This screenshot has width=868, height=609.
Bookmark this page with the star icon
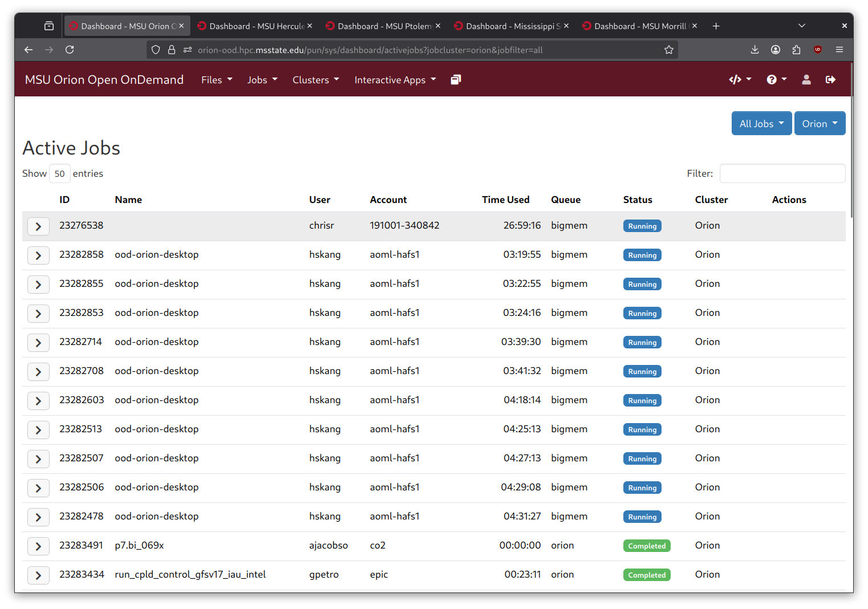pos(669,50)
